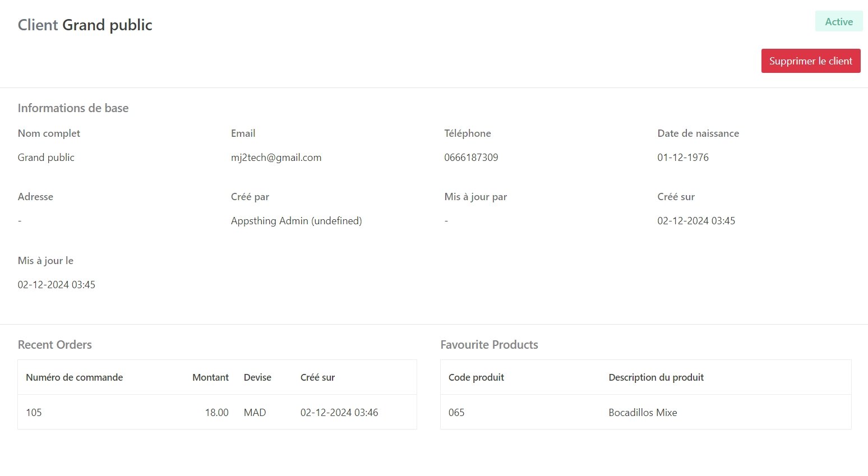Click the Créé sur column header in orders
This screenshot has width=868, height=476.
coord(317,377)
